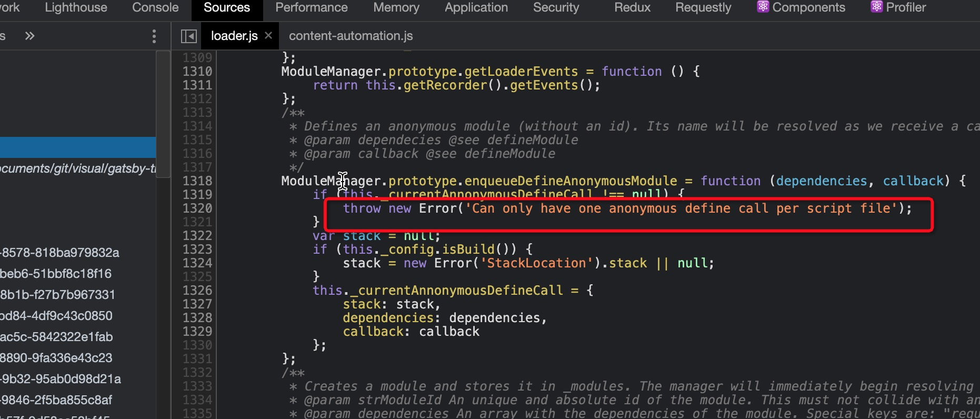The height and width of the screenshot is (419, 980).
Task: Select navigator item ending 4df9c43c0850
Action: pos(56,316)
